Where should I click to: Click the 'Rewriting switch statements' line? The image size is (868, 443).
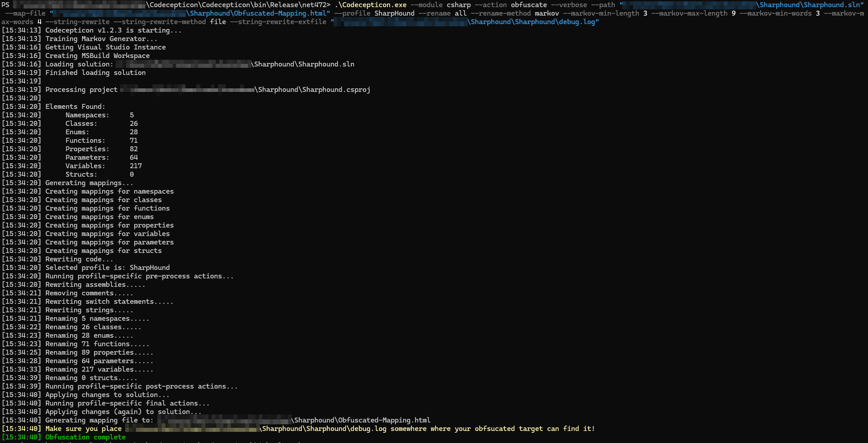[x=109, y=302]
